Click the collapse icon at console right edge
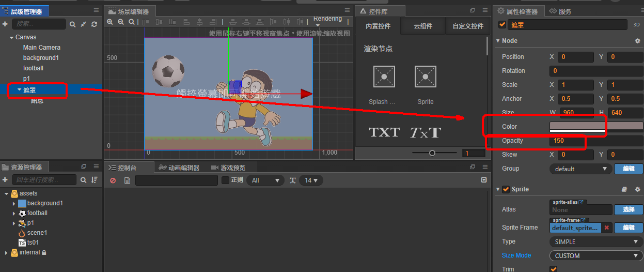644x272 pixels. [x=483, y=180]
